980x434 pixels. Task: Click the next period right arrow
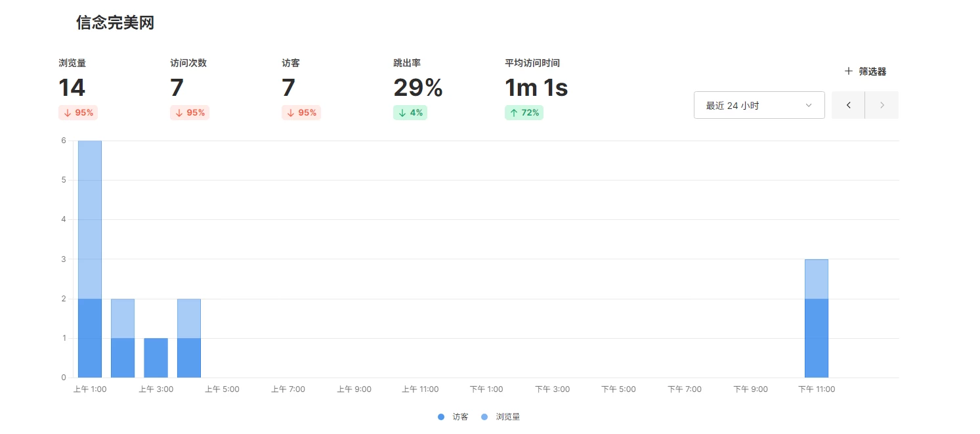(x=882, y=105)
